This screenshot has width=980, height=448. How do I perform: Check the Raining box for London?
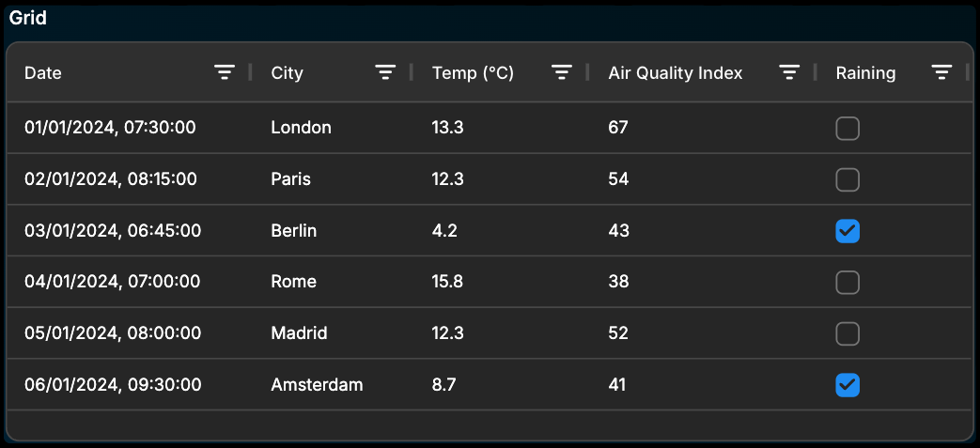tap(848, 129)
